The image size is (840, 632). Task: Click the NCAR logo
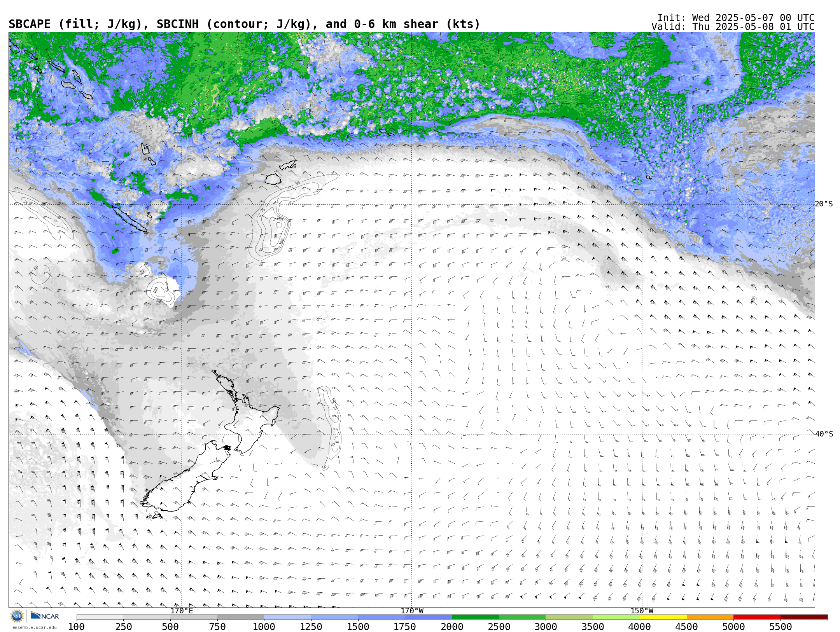[45, 616]
